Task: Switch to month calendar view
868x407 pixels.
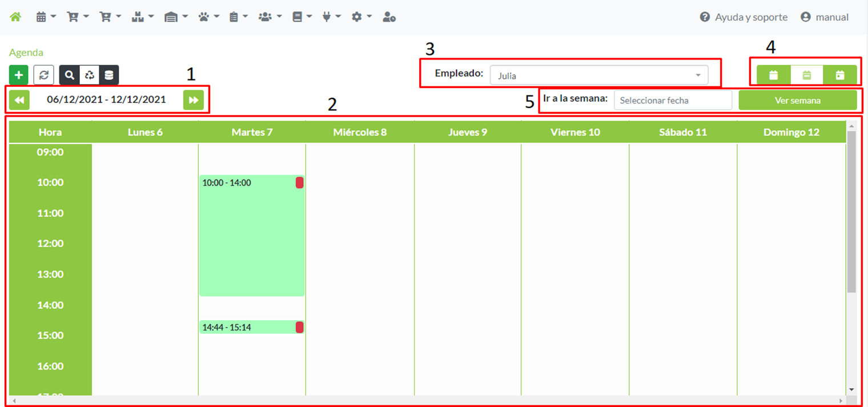Action: coord(774,75)
